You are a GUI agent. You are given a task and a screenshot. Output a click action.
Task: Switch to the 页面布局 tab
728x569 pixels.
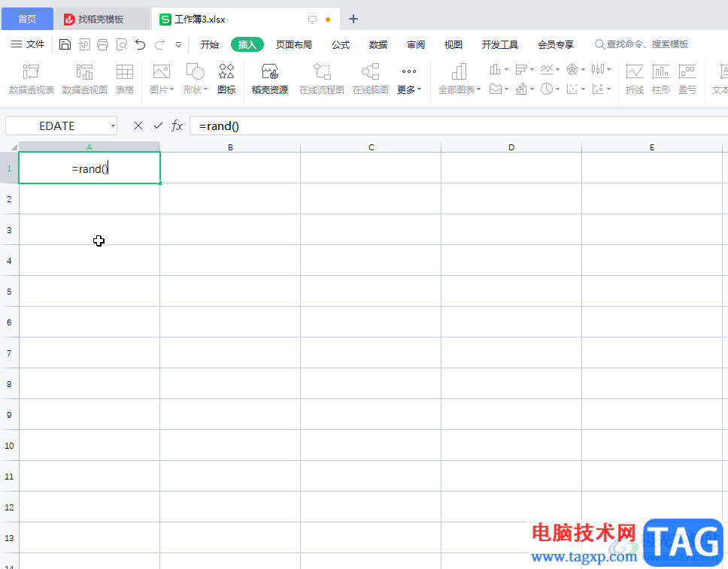pyautogui.click(x=293, y=44)
